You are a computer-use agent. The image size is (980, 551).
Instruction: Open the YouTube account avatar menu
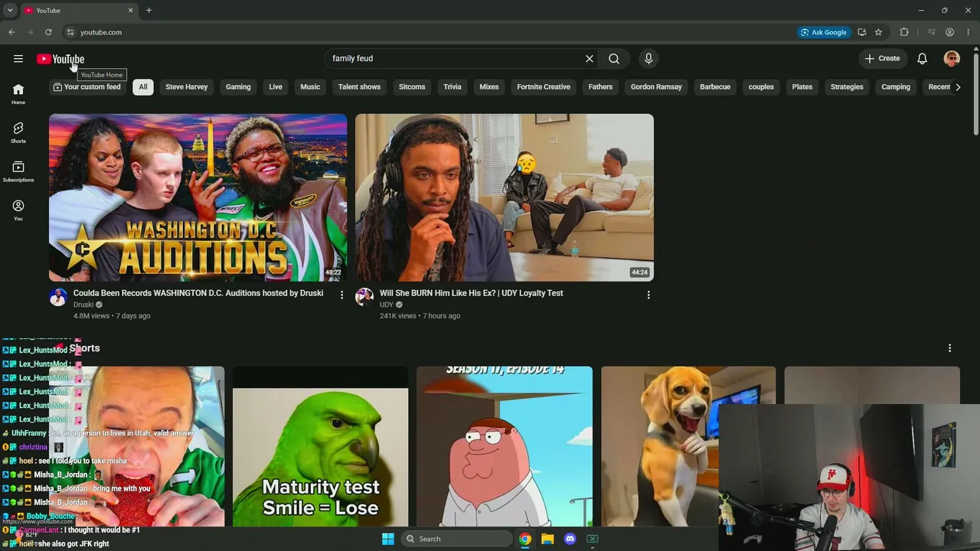(952, 59)
